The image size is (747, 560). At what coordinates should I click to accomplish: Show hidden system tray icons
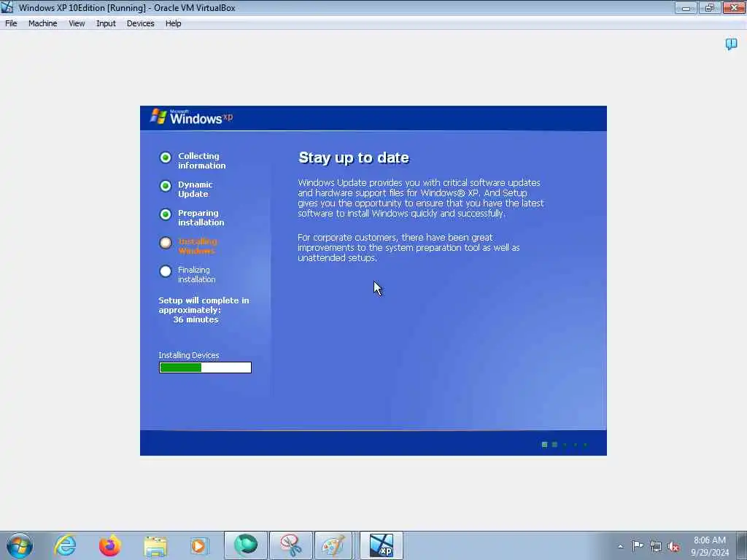pos(620,546)
